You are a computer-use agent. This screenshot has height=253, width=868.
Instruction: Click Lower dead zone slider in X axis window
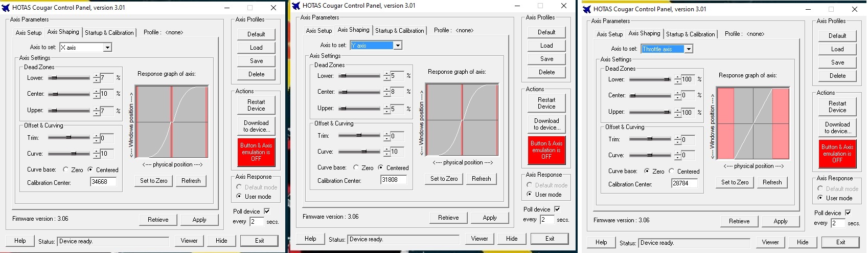[x=69, y=78]
